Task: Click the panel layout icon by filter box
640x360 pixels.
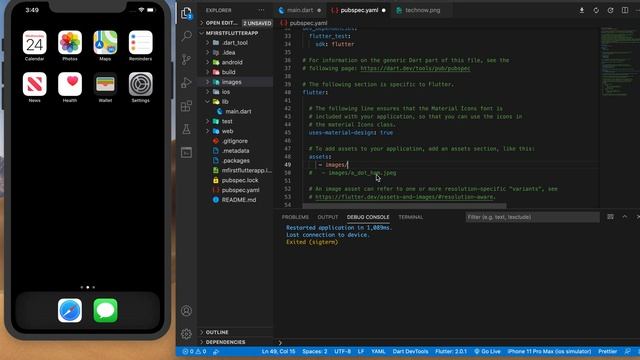Action: [x=610, y=217]
